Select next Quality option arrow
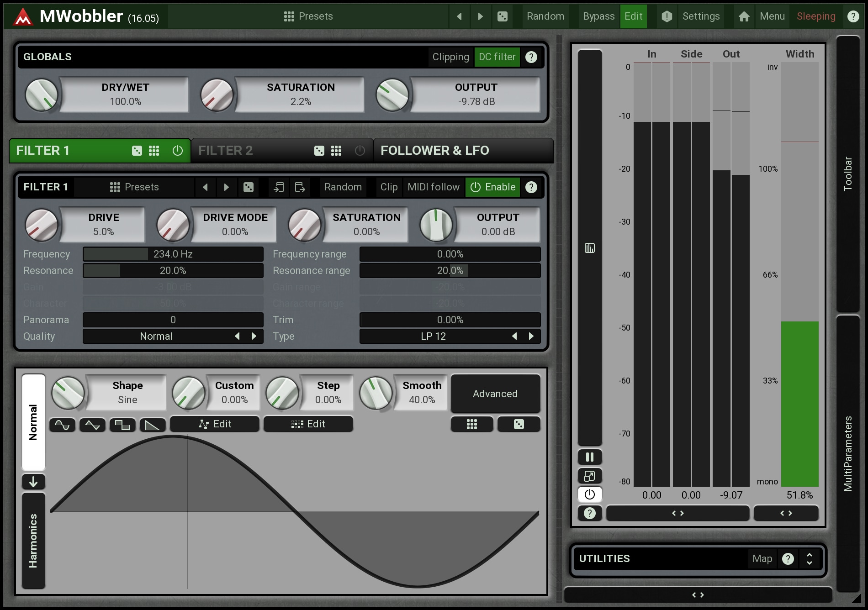 pyautogui.click(x=254, y=337)
